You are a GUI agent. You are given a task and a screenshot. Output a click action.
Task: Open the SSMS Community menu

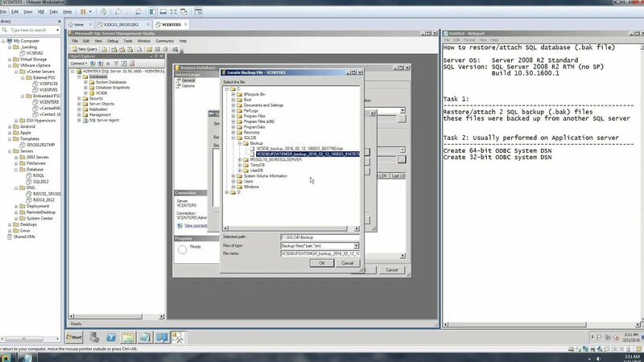pyautogui.click(x=165, y=41)
